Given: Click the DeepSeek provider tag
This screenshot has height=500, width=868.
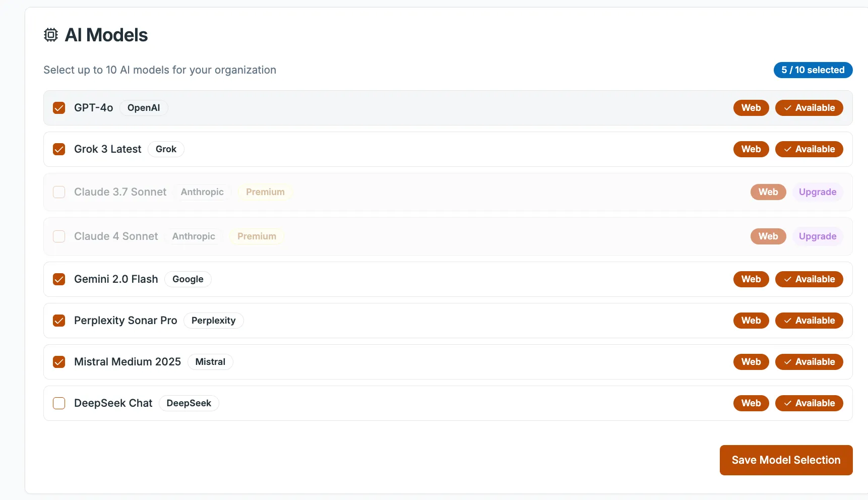Looking at the screenshot, I should [189, 403].
